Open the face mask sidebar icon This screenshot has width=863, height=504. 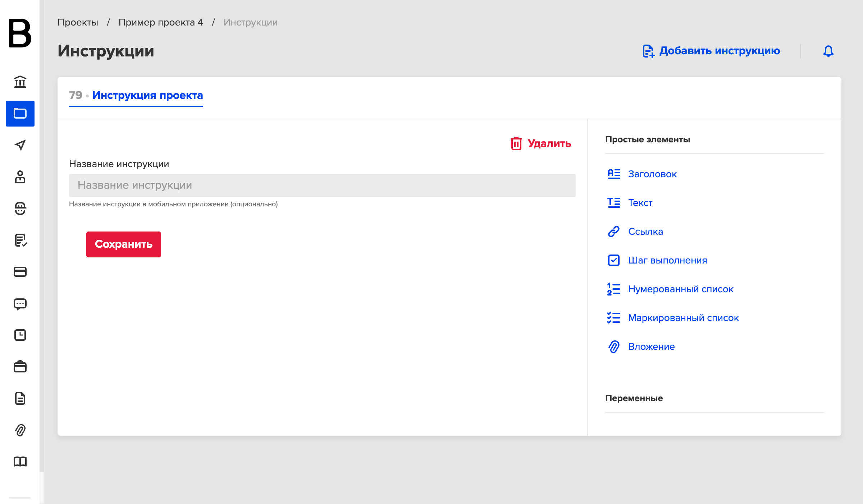pos(20,209)
